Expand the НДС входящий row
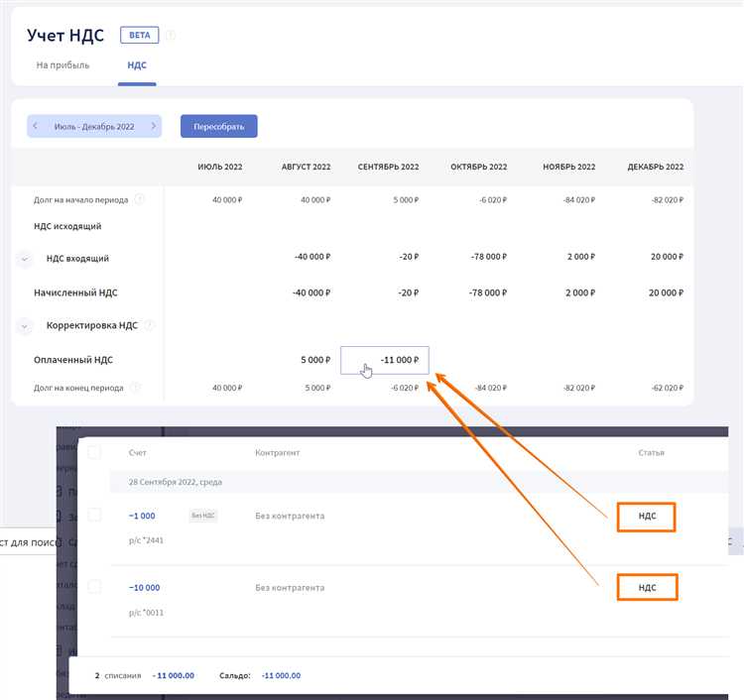Screen dimensions: 744x700 (x=24, y=258)
